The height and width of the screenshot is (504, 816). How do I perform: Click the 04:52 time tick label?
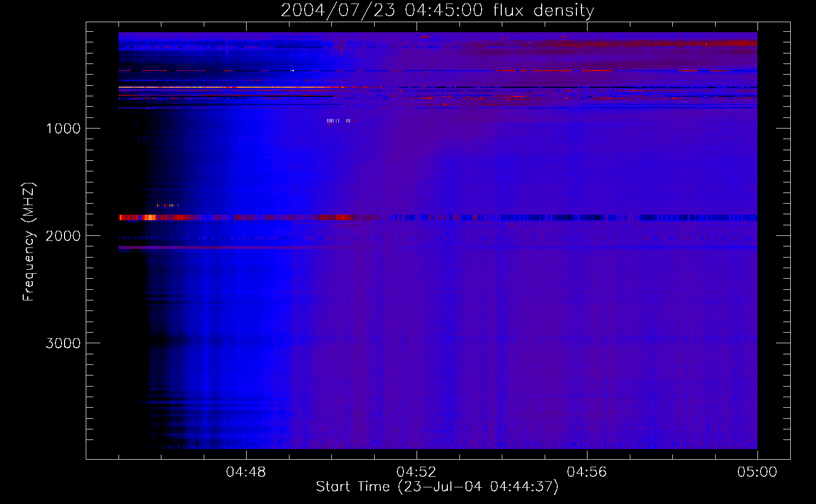click(x=417, y=472)
